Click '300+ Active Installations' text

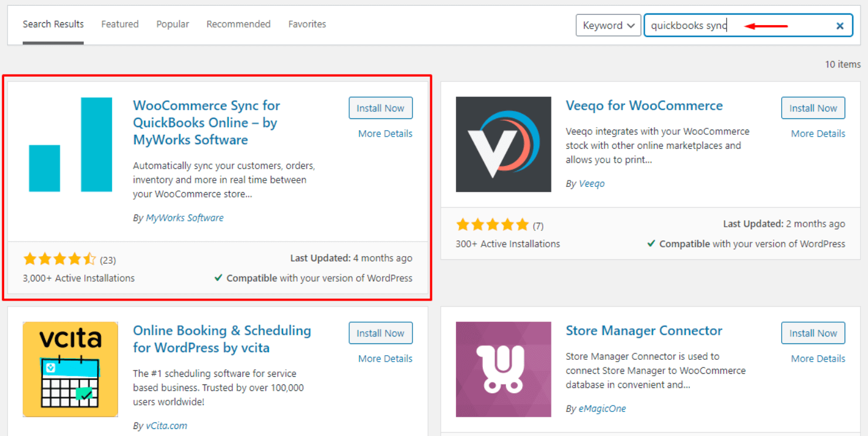click(x=508, y=244)
